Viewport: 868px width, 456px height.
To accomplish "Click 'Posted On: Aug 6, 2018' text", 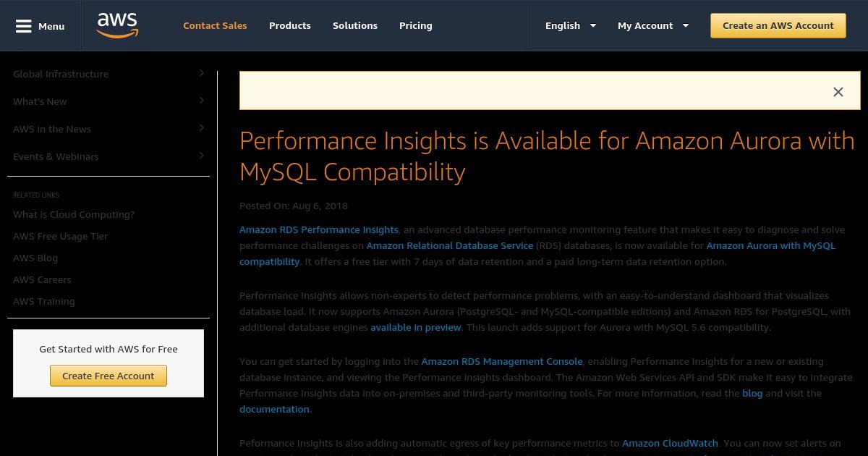I will click(x=294, y=206).
